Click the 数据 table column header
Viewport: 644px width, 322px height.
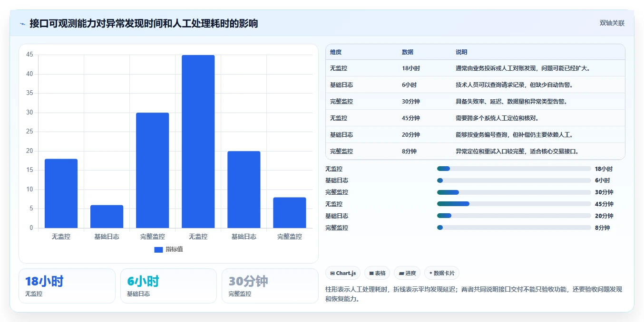pyautogui.click(x=408, y=52)
